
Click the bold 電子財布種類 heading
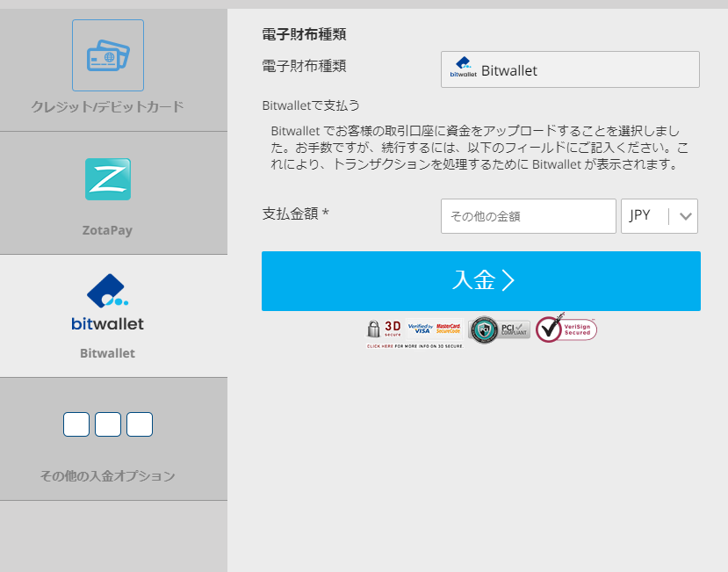(304, 34)
